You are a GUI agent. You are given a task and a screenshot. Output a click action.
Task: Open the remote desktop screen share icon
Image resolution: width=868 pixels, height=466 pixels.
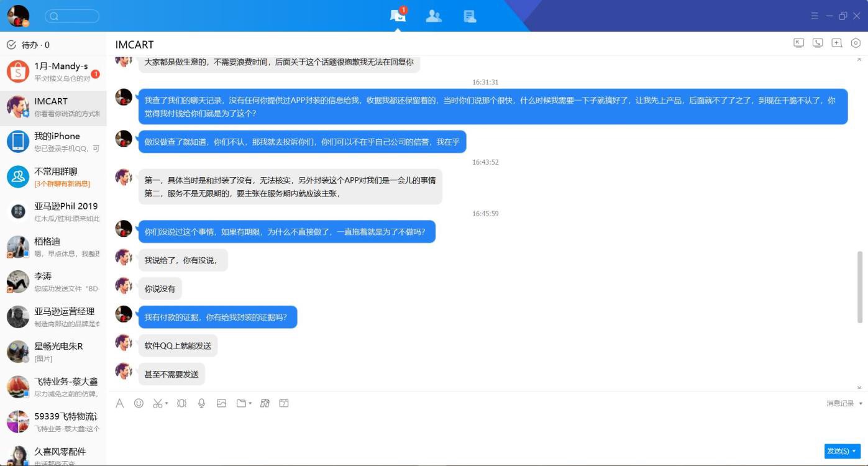[x=799, y=43]
